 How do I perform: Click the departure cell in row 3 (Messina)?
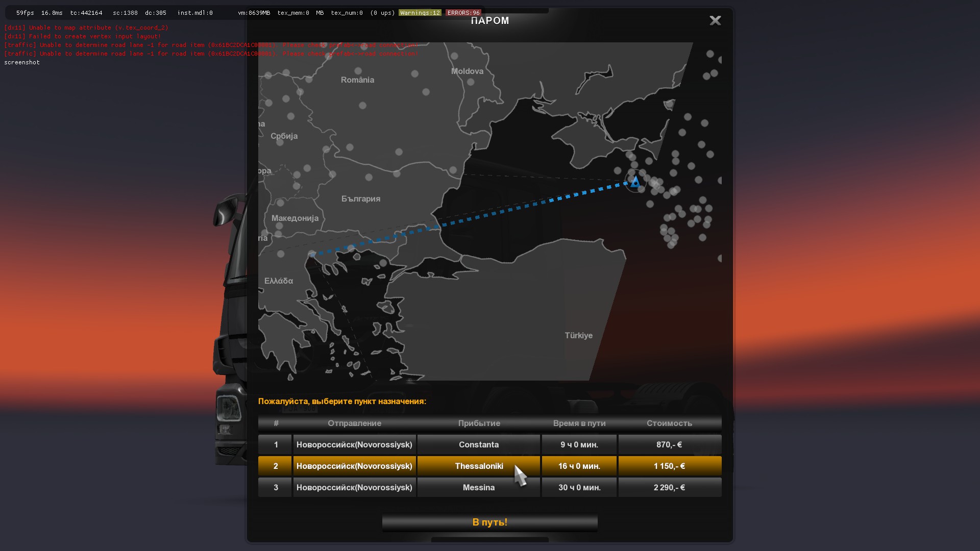point(354,487)
